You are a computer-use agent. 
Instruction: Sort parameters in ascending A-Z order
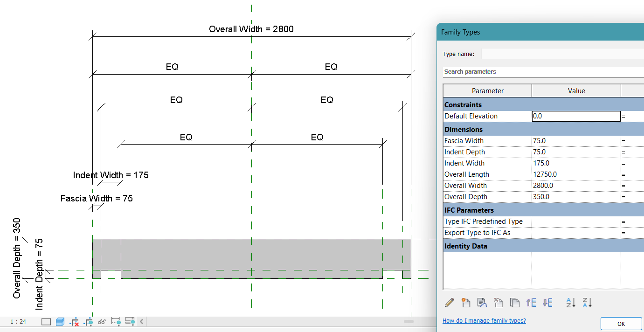pyautogui.click(x=571, y=303)
